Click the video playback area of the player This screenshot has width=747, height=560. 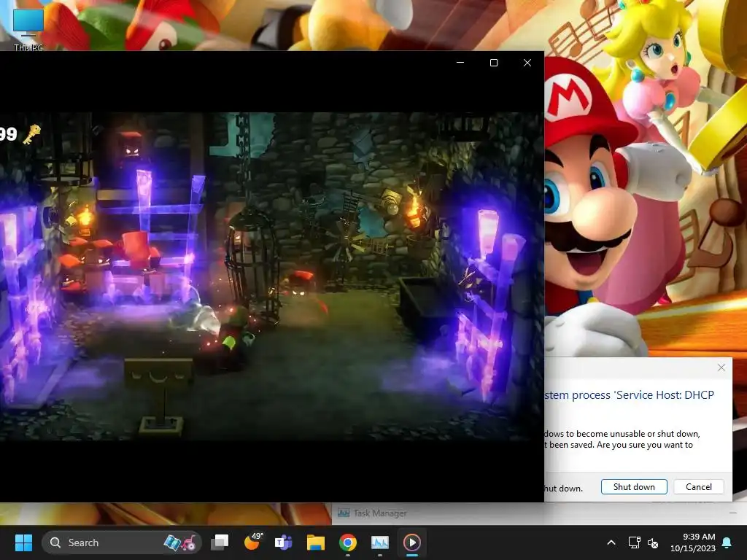tap(271, 276)
